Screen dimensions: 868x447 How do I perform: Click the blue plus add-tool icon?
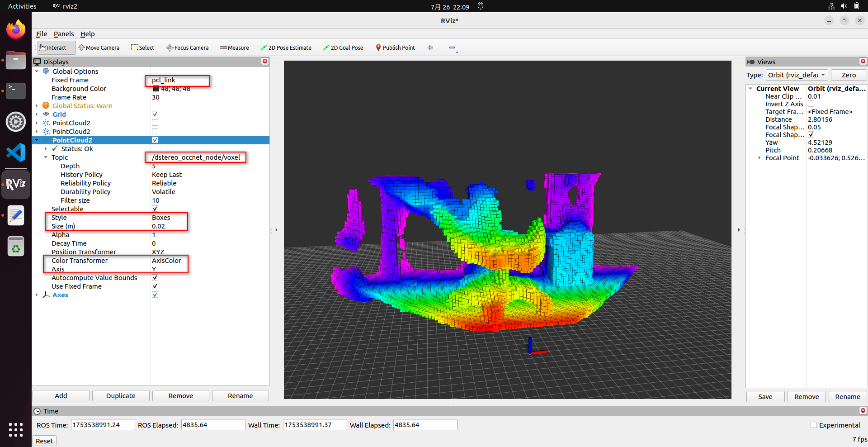pos(430,48)
